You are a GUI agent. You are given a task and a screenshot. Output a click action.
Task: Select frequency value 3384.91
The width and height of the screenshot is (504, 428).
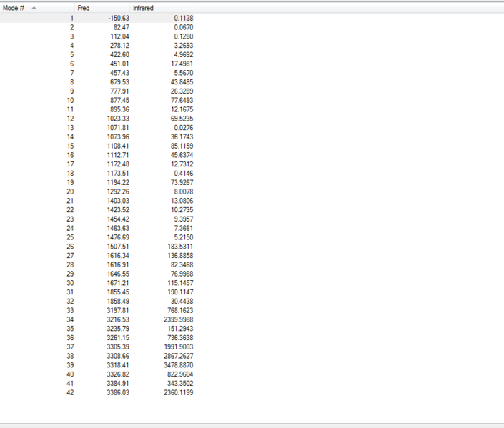[118, 384]
